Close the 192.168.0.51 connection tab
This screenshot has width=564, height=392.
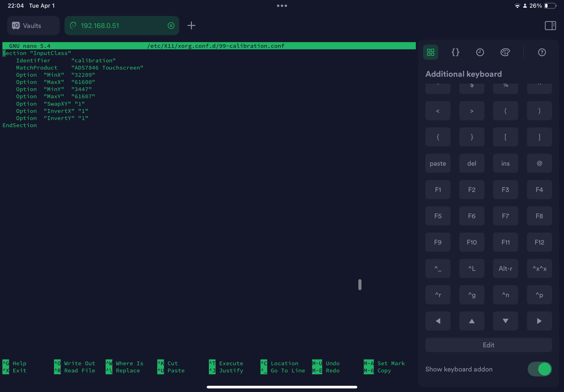171,26
